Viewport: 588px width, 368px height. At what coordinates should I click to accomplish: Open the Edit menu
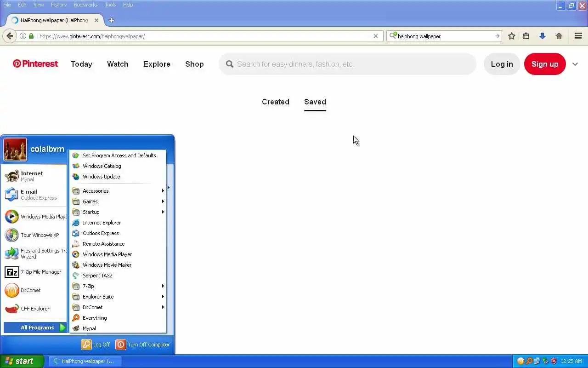tap(22, 5)
